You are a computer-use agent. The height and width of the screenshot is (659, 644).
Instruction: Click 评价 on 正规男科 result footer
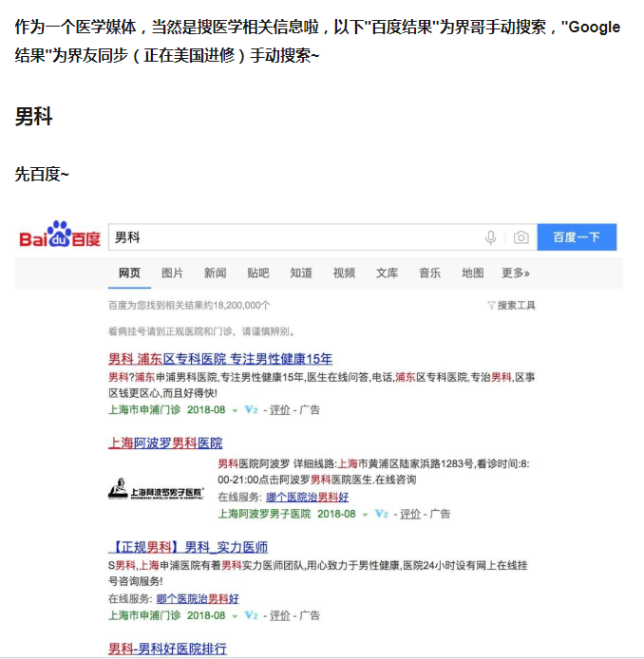pyautogui.click(x=280, y=615)
